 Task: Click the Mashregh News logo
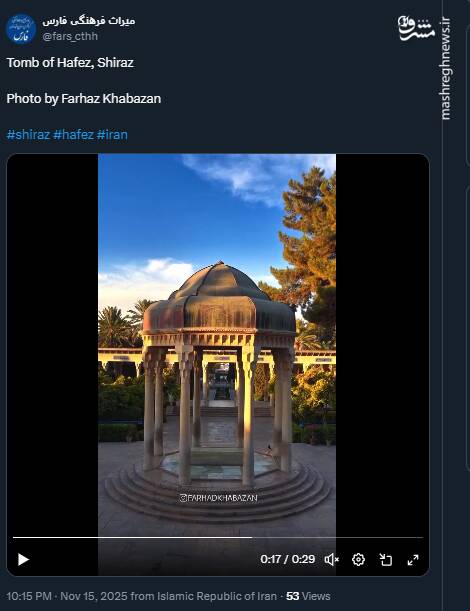416,28
